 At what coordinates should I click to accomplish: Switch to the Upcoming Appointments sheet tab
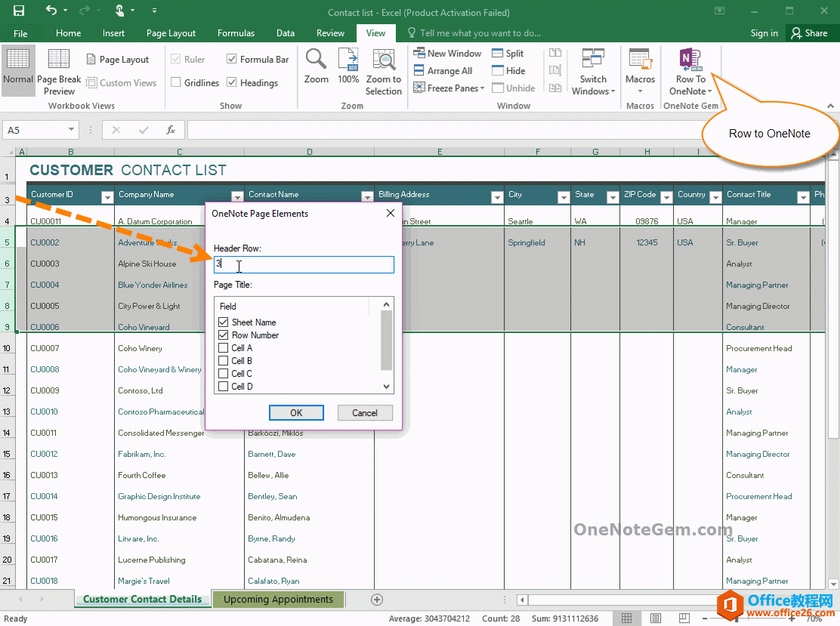tap(278, 599)
